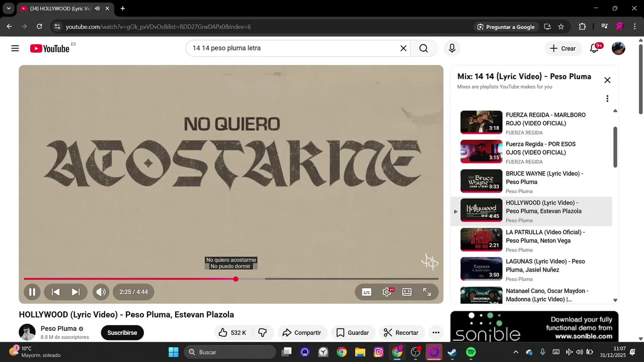Reload the page

point(39,27)
